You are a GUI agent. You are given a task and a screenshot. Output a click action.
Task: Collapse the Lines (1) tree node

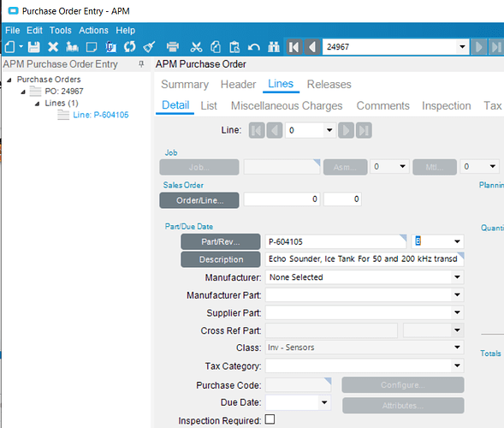click(x=38, y=104)
